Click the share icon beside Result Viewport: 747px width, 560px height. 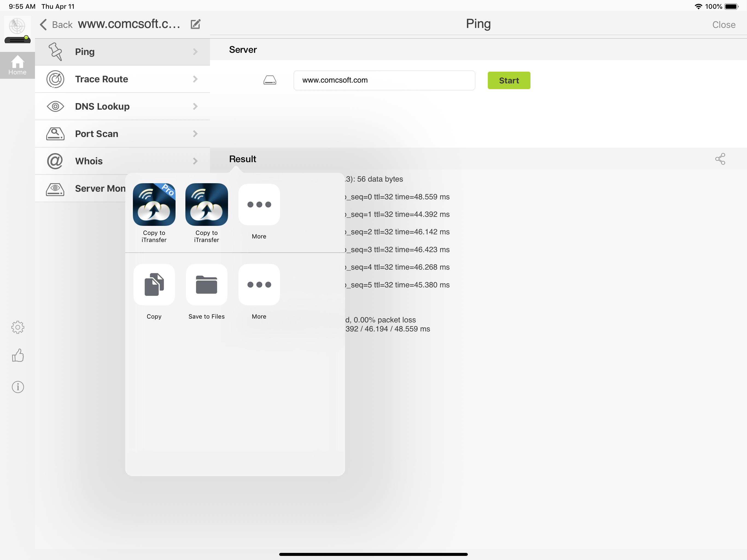[721, 159]
